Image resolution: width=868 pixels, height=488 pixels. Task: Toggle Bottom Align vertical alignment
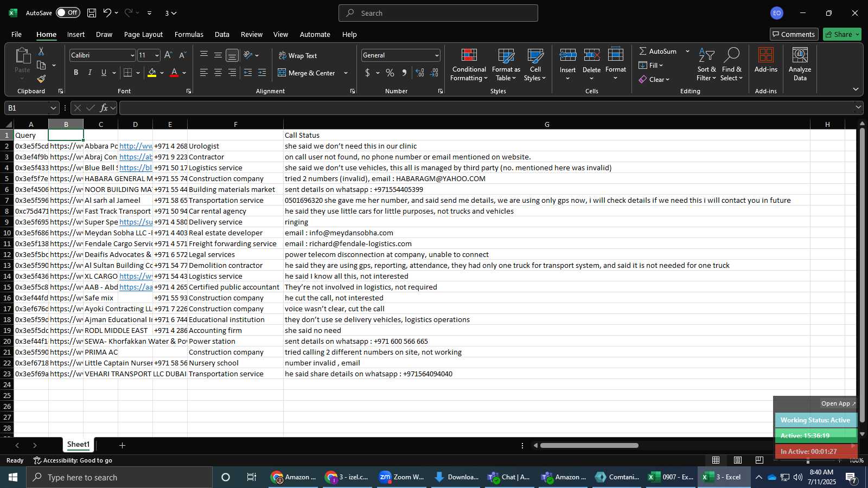coord(232,55)
